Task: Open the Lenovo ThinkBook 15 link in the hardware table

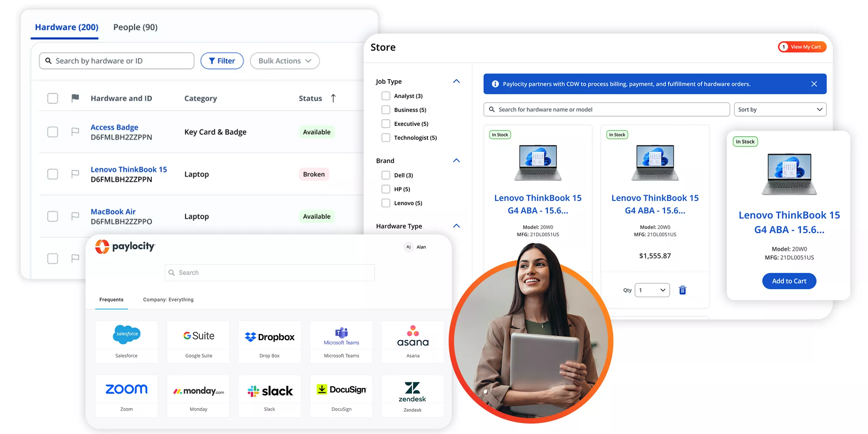Action: point(129,169)
